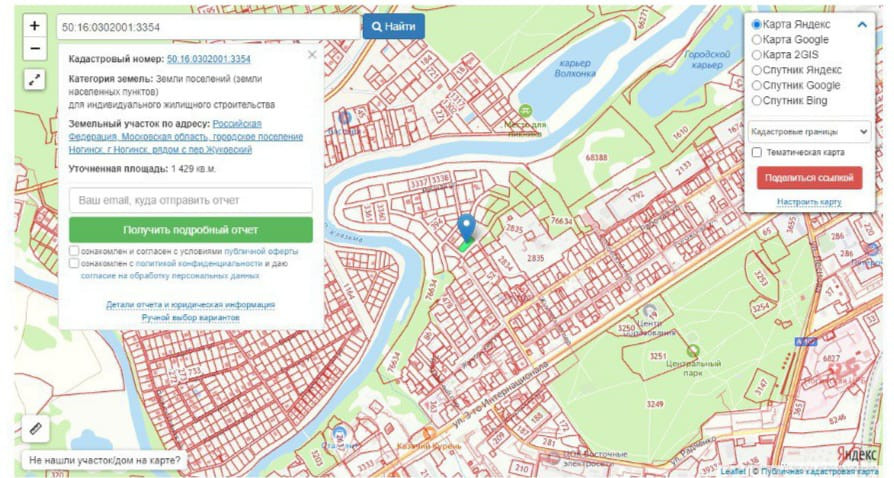
Task: Click the green highlighted land parcel
Action: (465, 246)
